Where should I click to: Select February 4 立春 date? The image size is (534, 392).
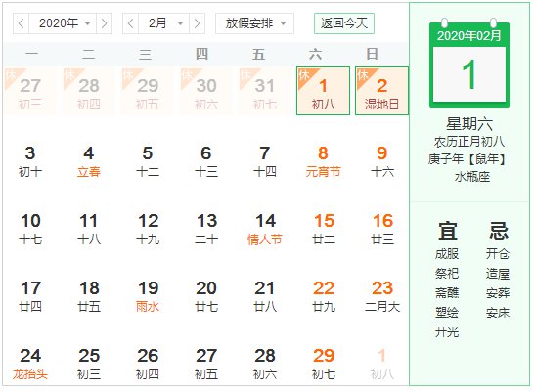[89, 162]
